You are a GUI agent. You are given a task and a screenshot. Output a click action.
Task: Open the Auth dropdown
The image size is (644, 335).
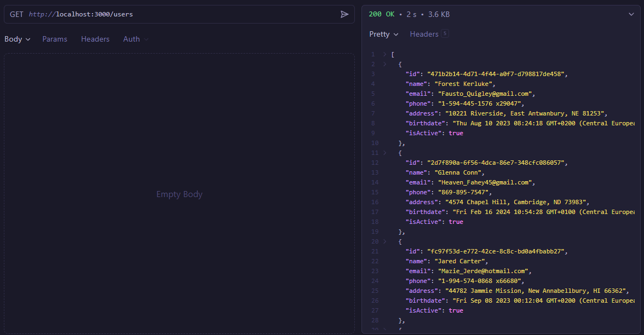(x=135, y=39)
